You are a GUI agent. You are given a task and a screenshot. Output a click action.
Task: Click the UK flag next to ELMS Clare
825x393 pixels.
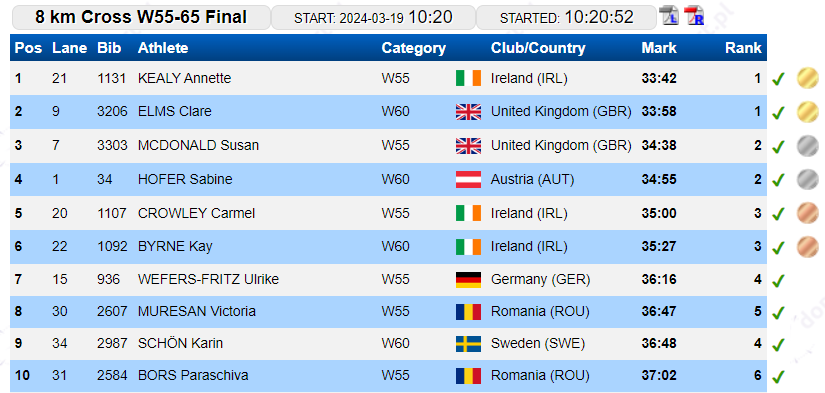468,112
